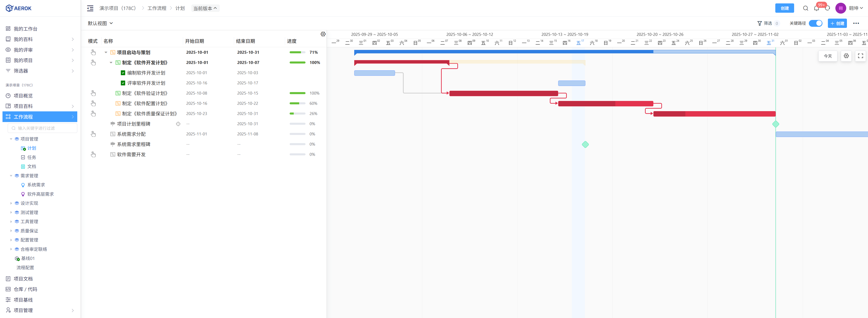Viewport: 868px width, 318px height.
Task: Open 项目概览 in the sidebar
Action: click(x=23, y=96)
